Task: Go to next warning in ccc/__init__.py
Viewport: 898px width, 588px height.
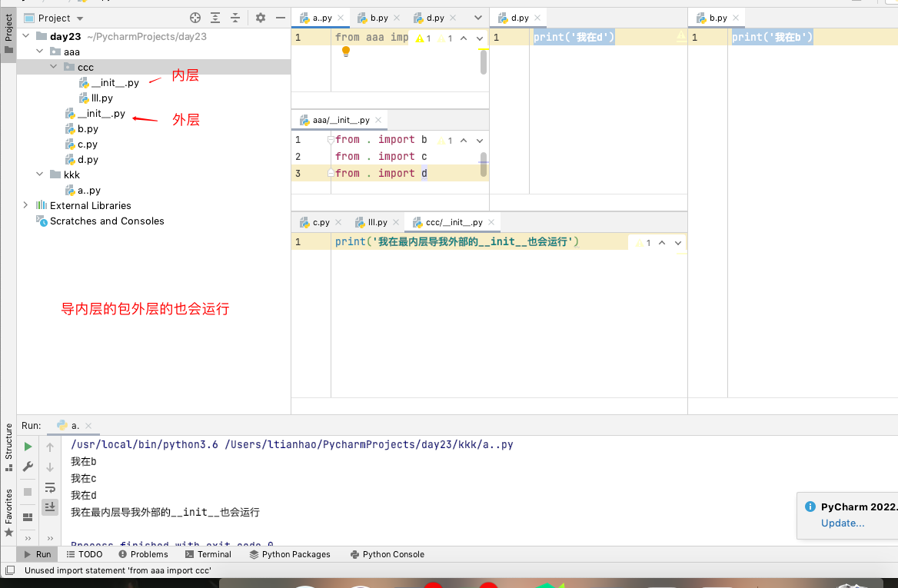Action: click(x=678, y=243)
